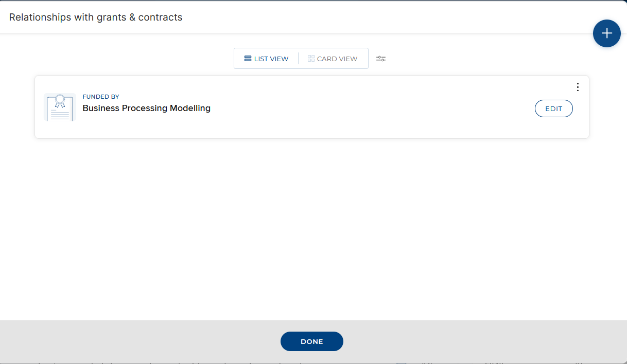Switch to CARD VIEW
This screenshot has width=627, height=364.
click(x=333, y=59)
